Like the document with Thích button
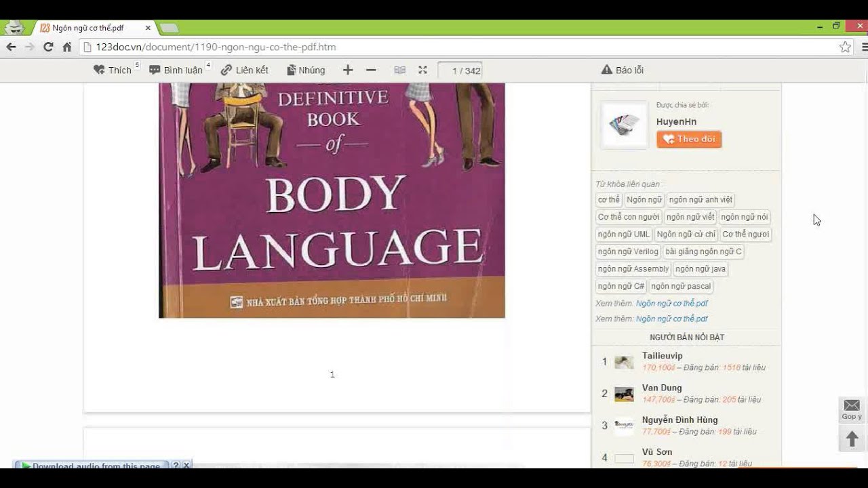868x488 pixels. click(x=113, y=70)
